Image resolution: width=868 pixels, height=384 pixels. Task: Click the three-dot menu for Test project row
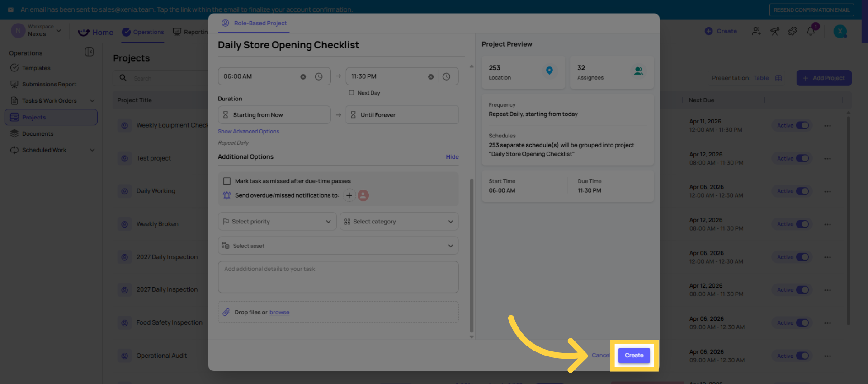click(827, 159)
